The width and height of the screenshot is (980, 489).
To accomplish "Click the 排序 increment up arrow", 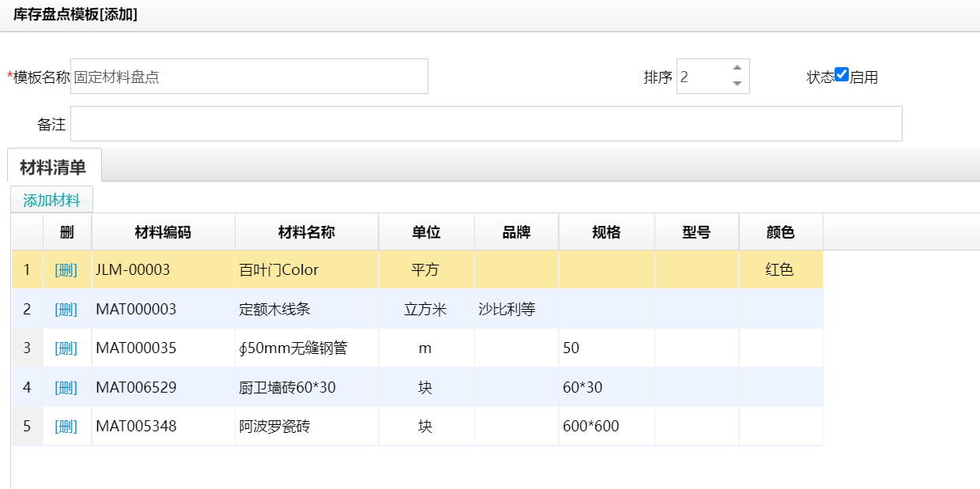I will [737, 68].
